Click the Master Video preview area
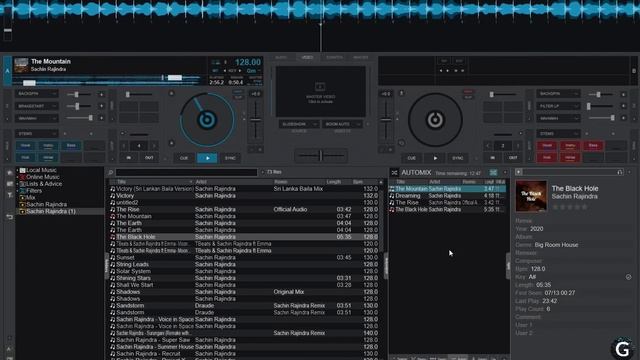This screenshot has height=360, width=640. [320, 92]
